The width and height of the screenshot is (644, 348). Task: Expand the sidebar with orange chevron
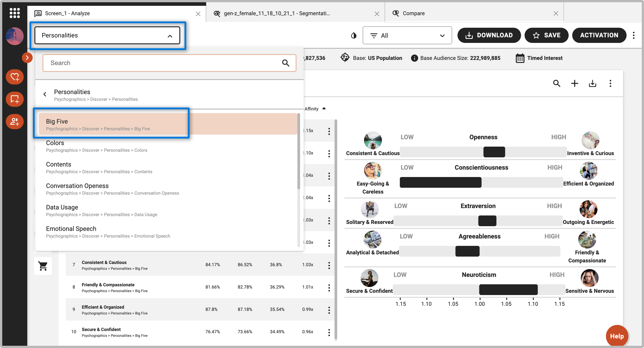[27, 58]
